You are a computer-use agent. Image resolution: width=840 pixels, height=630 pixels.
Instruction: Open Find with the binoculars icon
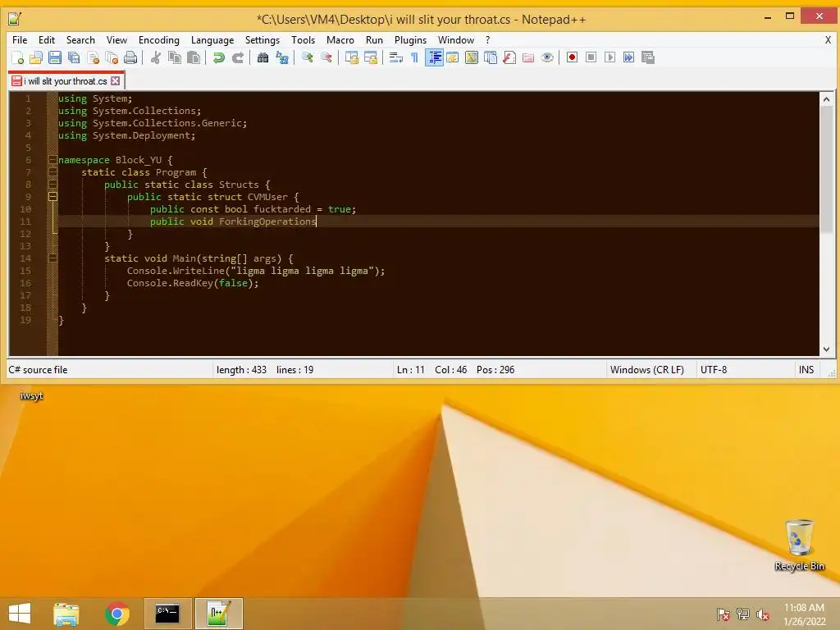point(262,57)
